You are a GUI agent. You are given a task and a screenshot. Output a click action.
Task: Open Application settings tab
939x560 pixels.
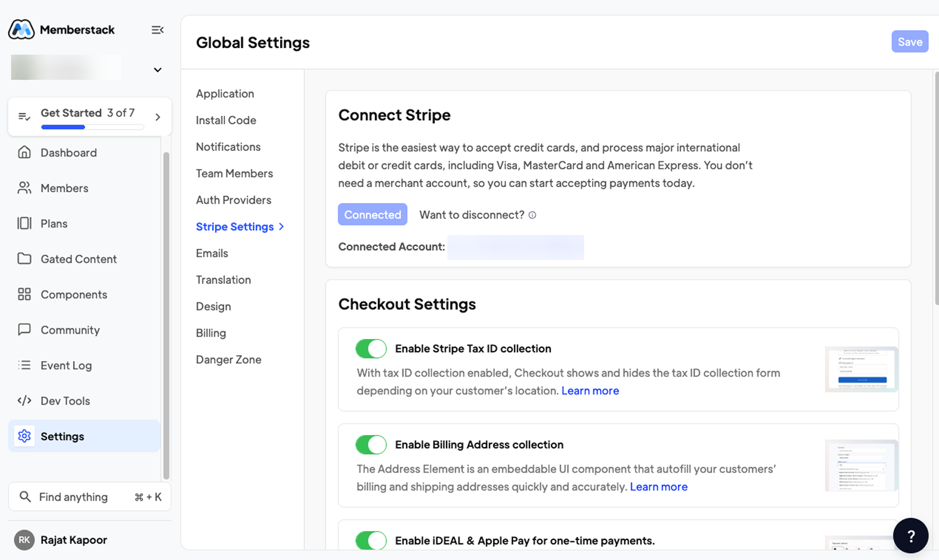(225, 94)
